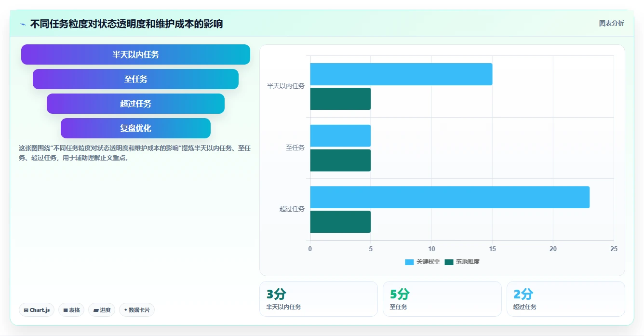Click the dark green 落地难度 legend color box
The width and height of the screenshot is (644, 336).
click(x=449, y=262)
